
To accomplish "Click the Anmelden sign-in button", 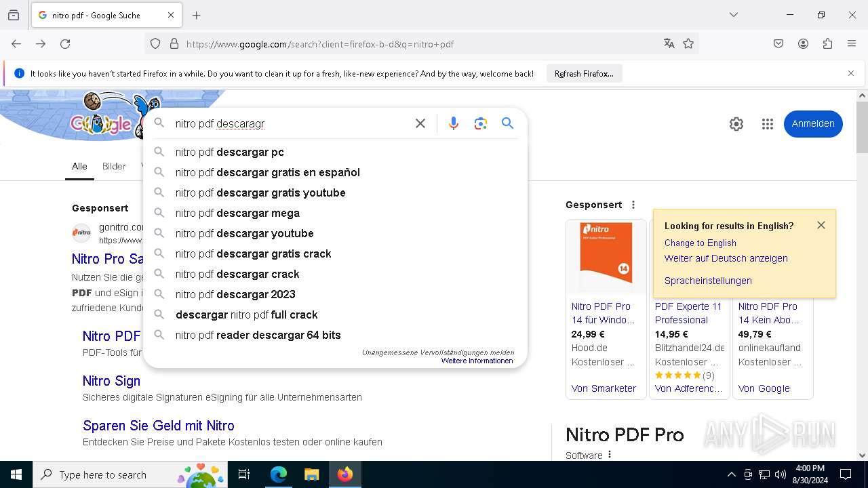I will (x=813, y=123).
